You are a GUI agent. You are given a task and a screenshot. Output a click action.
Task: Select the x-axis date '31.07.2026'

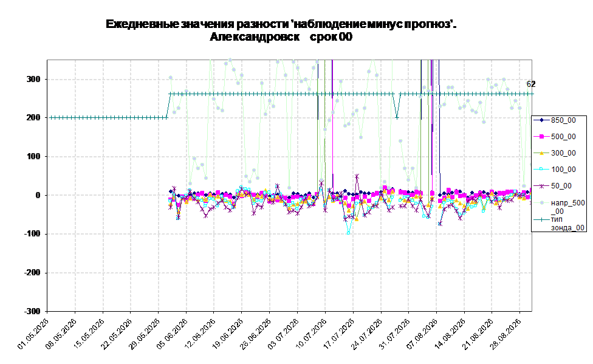point(395,334)
